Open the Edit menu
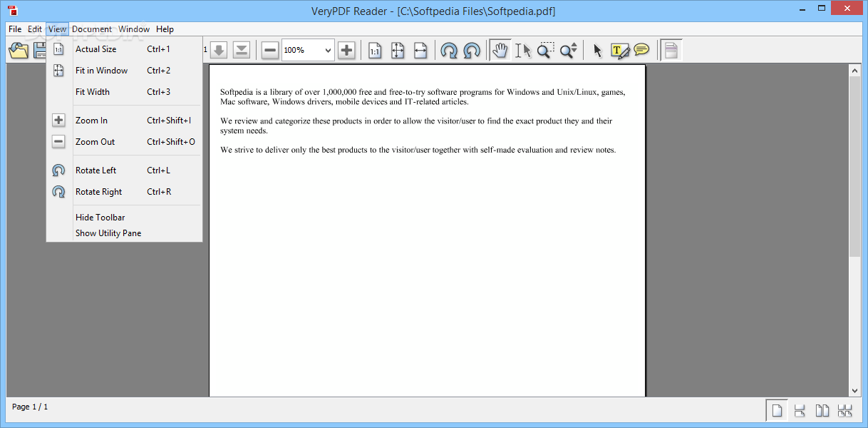The image size is (868, 428). click(35, 29)
